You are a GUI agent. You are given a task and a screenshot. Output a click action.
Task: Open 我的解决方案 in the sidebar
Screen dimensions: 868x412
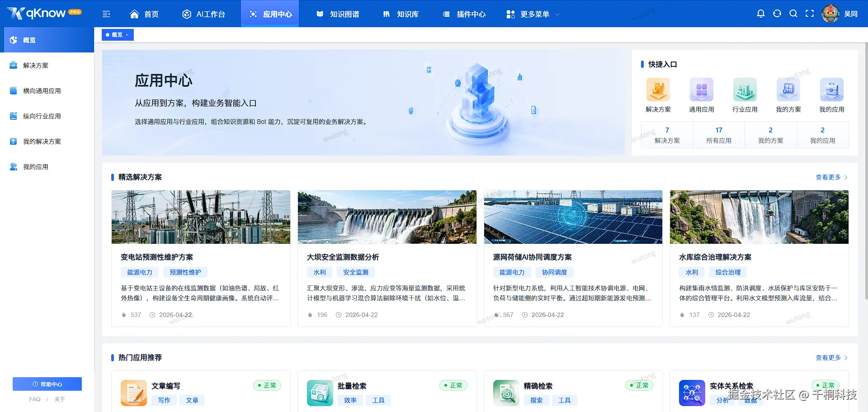click(x=47, y=142)
